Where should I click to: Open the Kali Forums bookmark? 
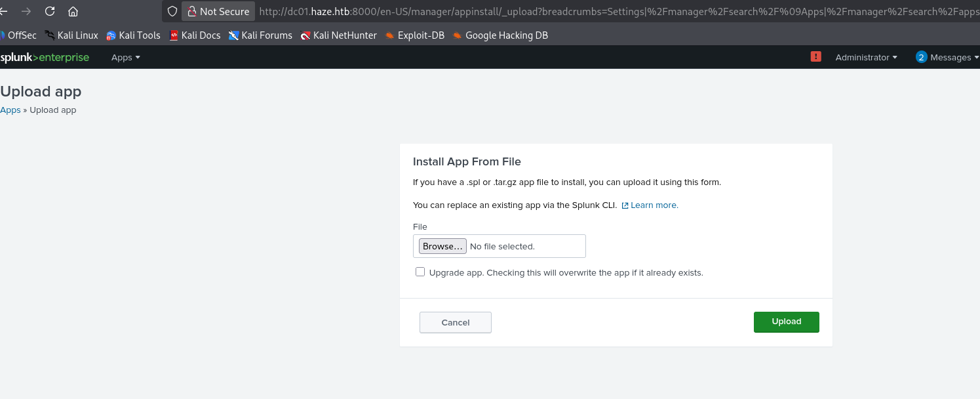pyautogui.click(x=260, y=35)
